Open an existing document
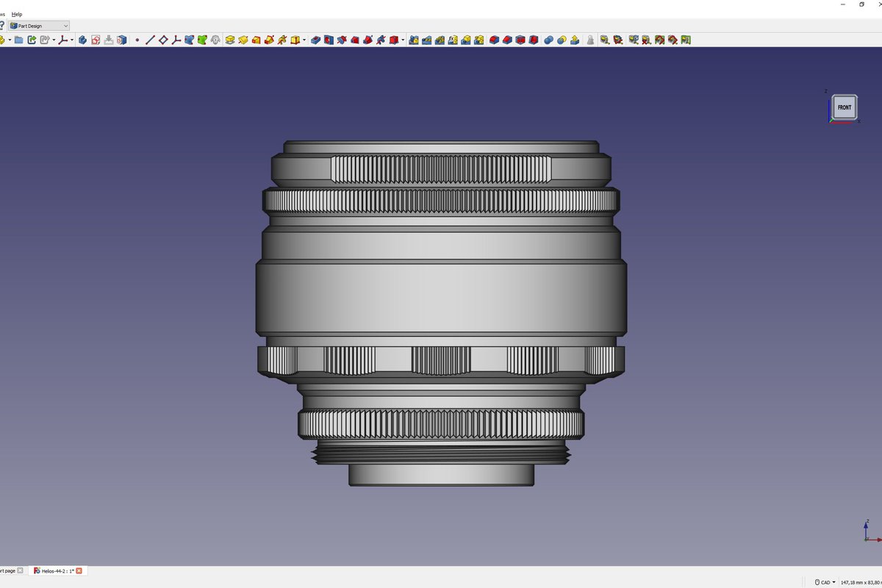 click(x=19, y=40)
